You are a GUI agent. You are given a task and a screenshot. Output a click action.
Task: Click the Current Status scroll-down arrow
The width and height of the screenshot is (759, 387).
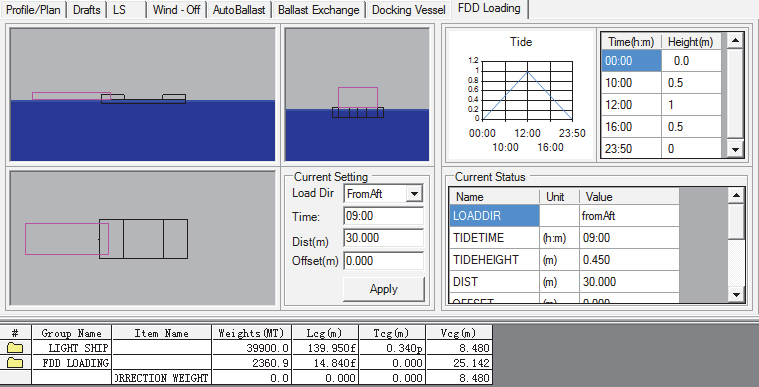point(736,294)
